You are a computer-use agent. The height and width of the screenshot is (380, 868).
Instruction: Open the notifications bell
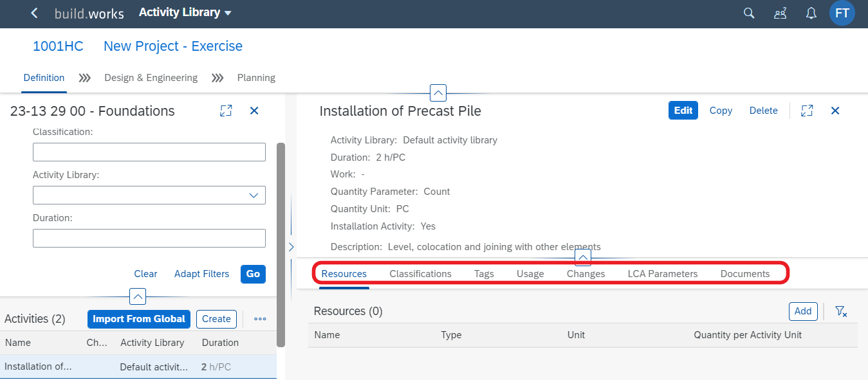click(x=811, y=13)
